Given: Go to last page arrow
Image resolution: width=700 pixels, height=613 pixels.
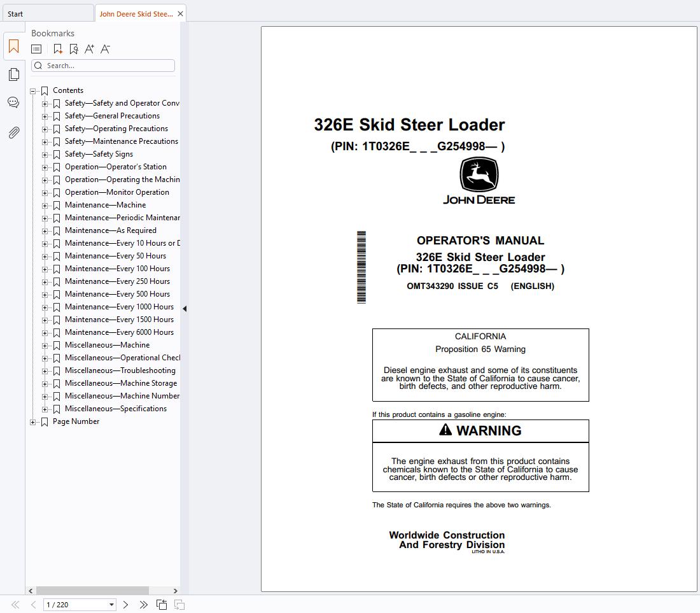Looking at the screenshot, I should [x=143, y=605].
